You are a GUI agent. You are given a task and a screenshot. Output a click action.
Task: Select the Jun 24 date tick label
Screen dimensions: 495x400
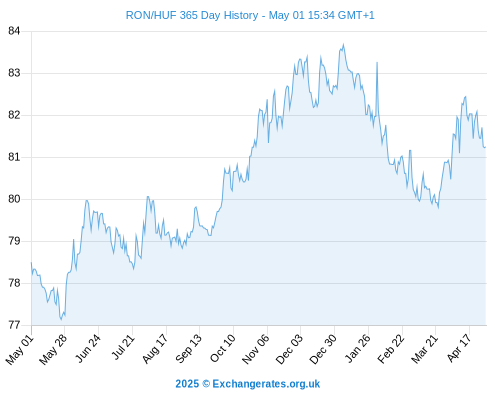click(87, 348)
